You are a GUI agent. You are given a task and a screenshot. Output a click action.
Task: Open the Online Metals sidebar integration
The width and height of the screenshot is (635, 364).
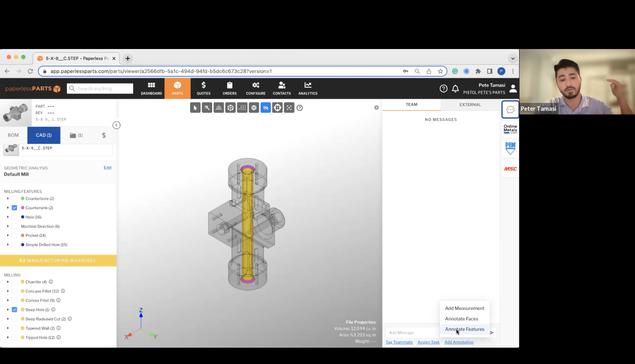(x=510, y=129)
